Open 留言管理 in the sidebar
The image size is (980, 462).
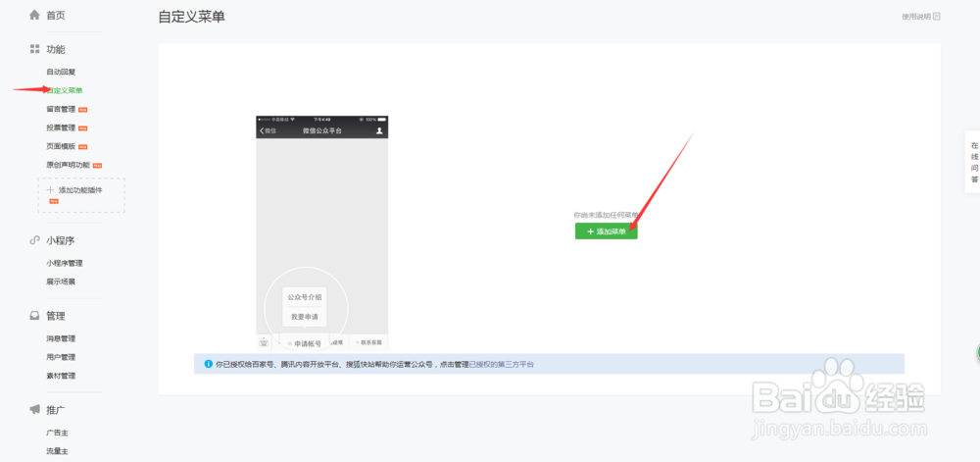coord(61,110)
